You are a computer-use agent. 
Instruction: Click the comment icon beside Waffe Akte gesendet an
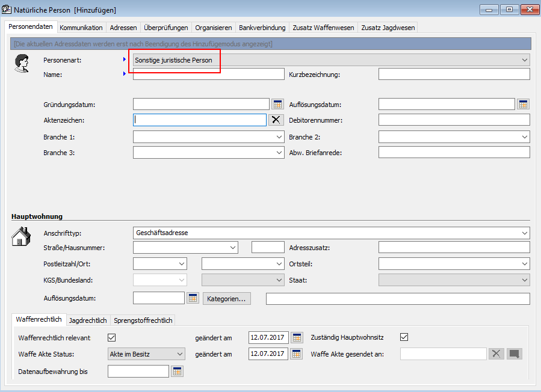tap(515, 354)
